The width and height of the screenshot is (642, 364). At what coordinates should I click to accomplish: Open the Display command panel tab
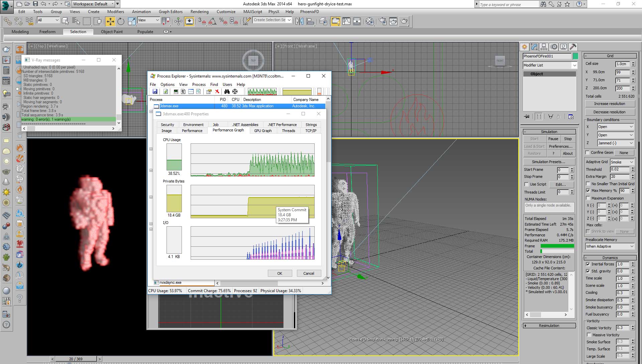[563, 47]
